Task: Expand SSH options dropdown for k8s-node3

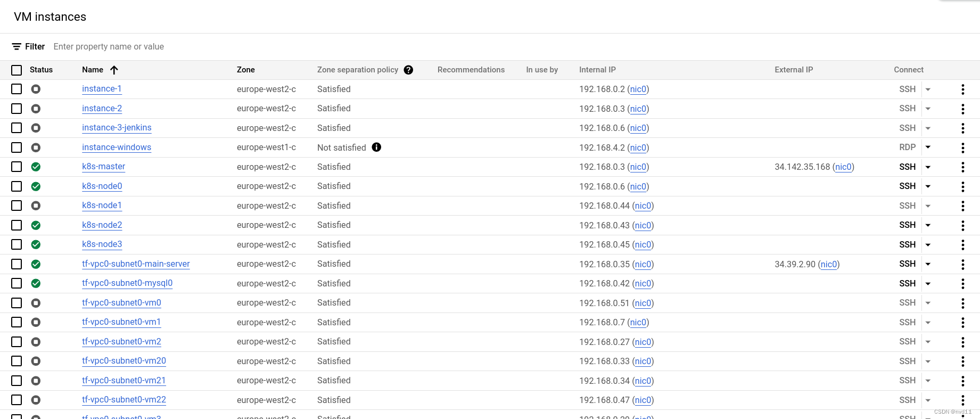Action: tap(928, 245)
